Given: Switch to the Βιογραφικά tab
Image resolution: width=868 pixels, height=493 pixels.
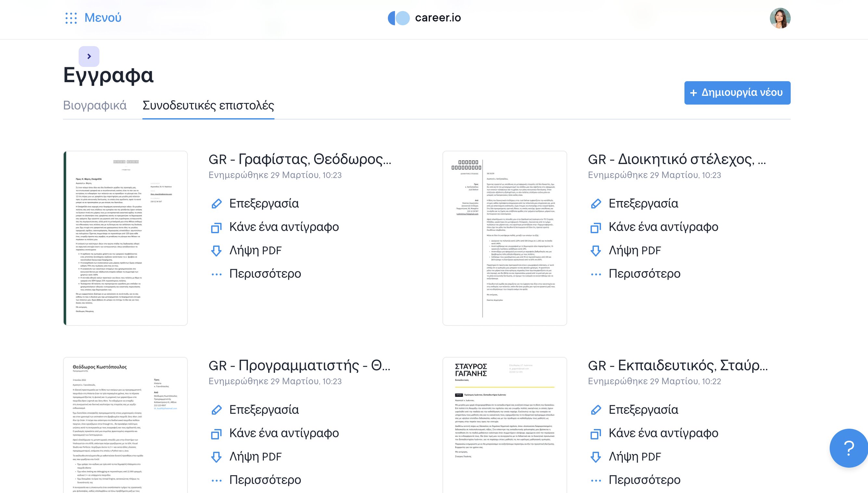Looking at the screenshot, I should pos(95,105).
